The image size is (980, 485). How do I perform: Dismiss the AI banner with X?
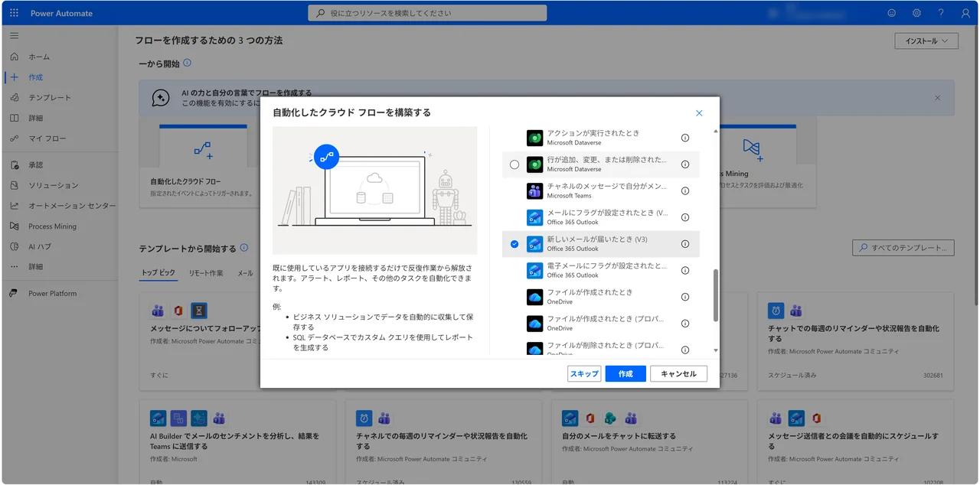click(937, 98)
